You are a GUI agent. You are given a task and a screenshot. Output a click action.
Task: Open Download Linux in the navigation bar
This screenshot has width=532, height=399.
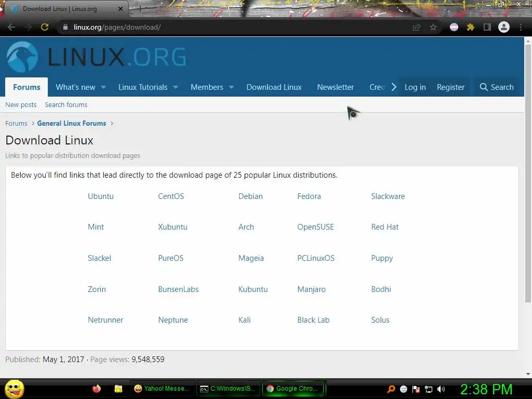(274, 87)
